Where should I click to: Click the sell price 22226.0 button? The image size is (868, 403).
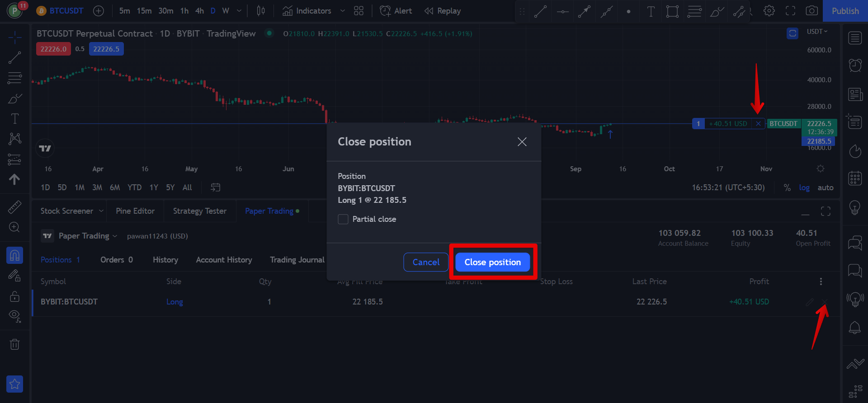coord(53,49)
